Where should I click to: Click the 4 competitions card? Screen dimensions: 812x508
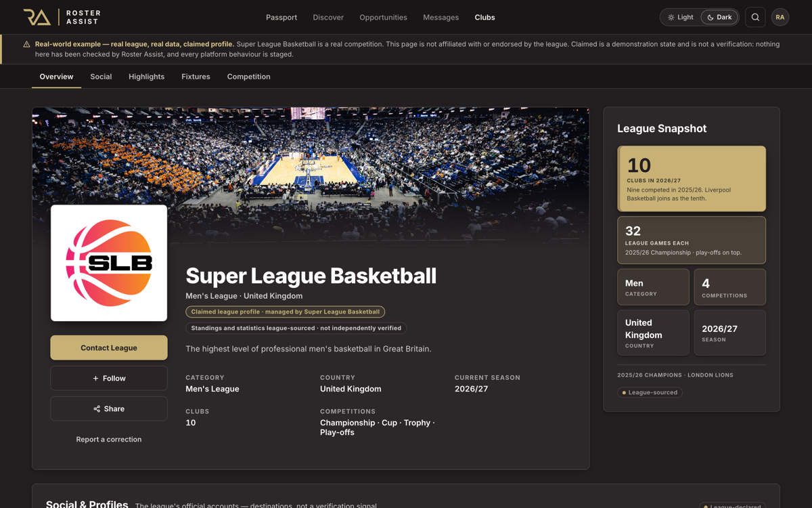tap(730, 287)
